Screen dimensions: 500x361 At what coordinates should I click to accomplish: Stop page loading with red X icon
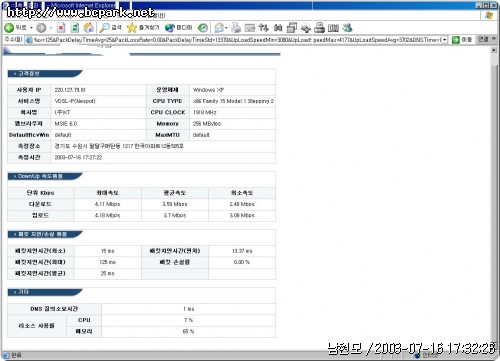[x=61, y=28]
